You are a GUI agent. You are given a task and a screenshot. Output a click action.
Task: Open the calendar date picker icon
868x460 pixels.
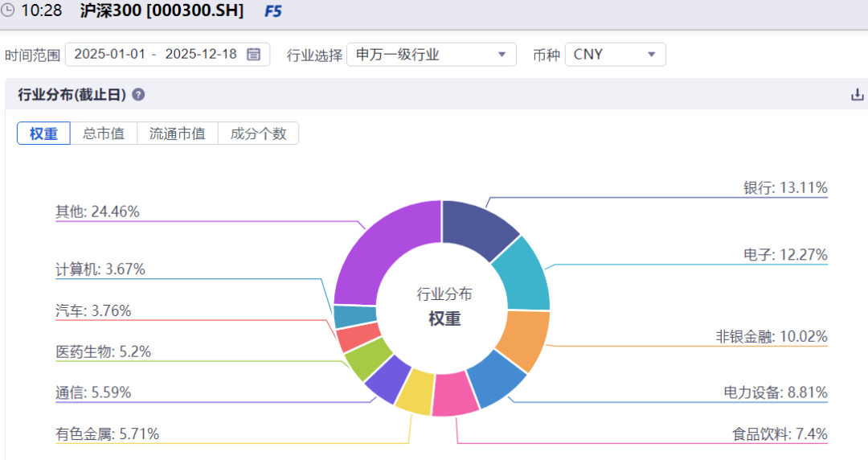(253, 55)
